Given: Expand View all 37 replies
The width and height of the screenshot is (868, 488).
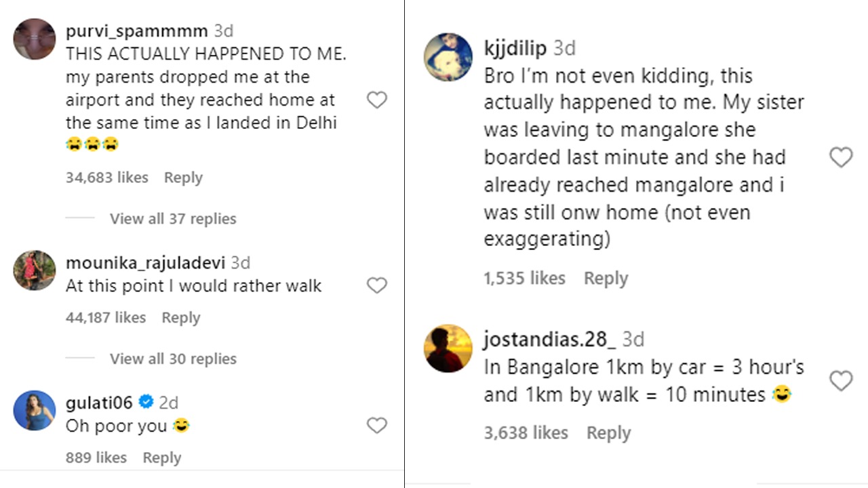Looking at the screenshot, I should coord(173,219).
